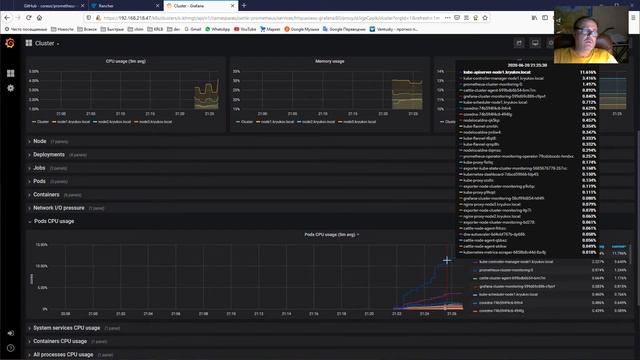Open the WhatsApp bookmark
This screenshot has height=360, width=640.
click(x=218, y=29)
